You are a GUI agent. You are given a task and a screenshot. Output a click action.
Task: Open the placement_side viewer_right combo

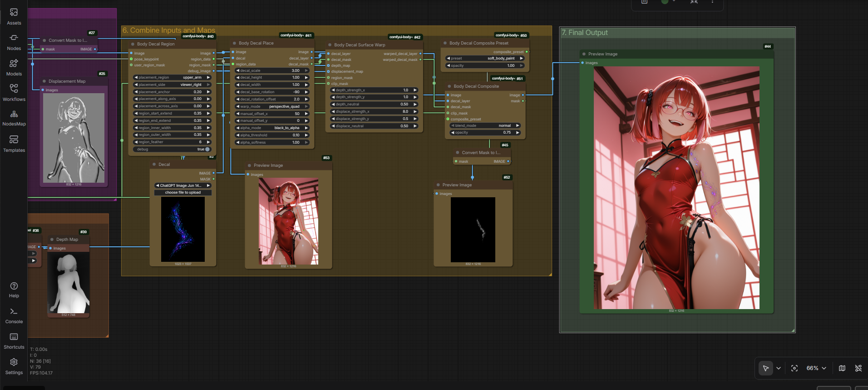(172, 85)
